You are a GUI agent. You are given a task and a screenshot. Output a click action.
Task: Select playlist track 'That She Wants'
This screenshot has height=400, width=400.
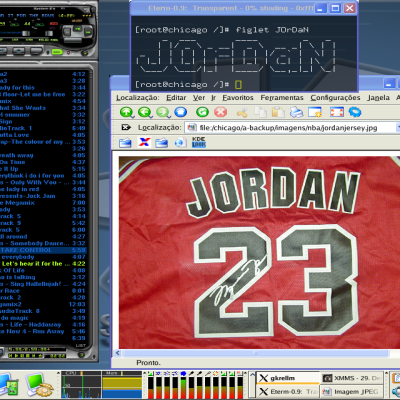click(43, 108)
